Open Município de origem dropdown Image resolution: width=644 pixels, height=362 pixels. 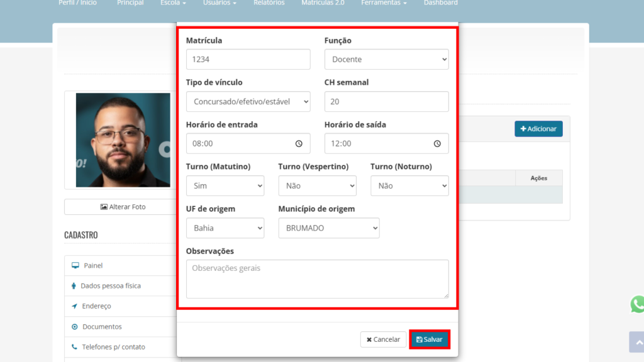(328, 228)
